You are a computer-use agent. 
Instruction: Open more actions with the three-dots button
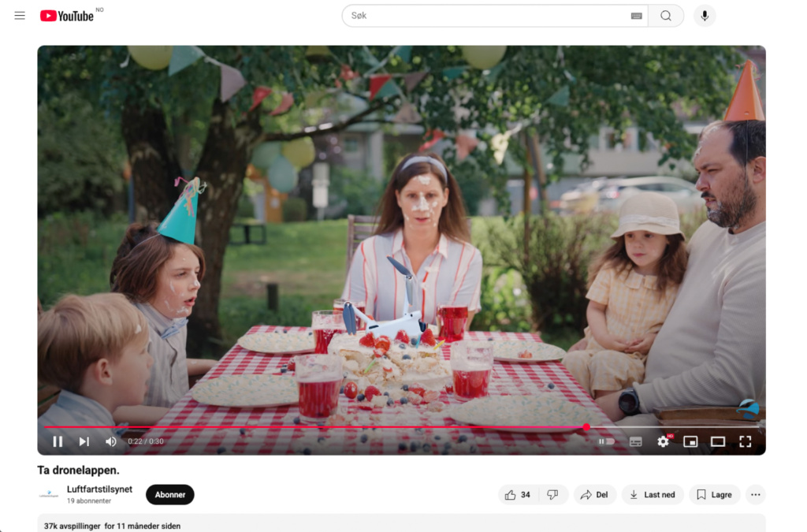point(755,494)
